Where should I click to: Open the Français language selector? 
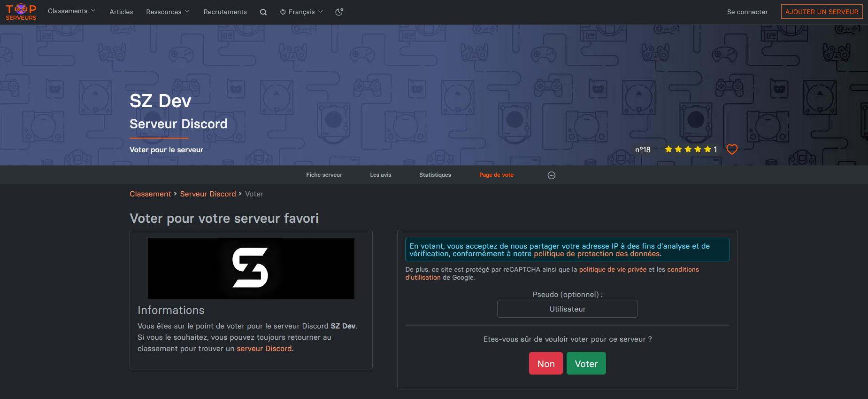(x=301, y=12)
